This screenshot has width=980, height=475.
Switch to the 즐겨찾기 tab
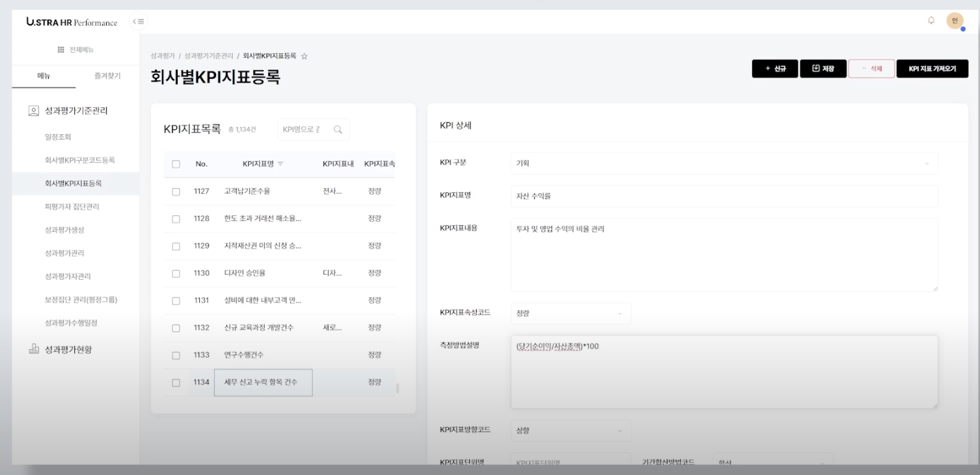point(107,76)
